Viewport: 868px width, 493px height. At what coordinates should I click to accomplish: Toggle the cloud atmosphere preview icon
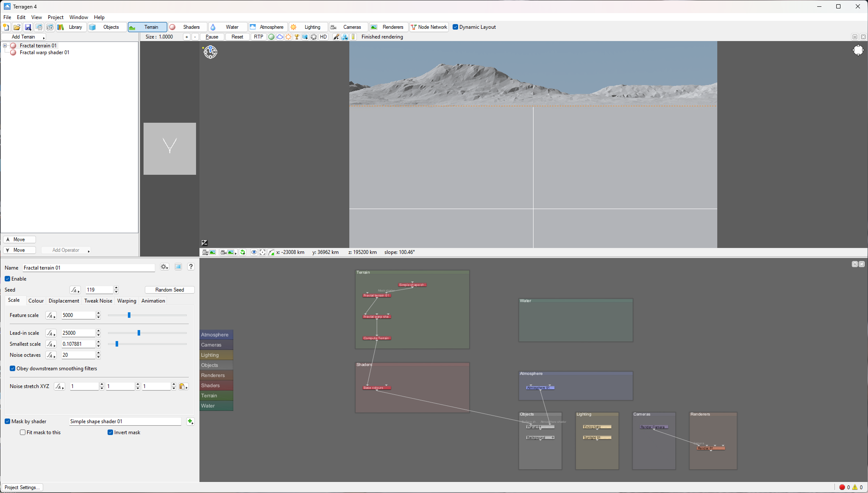(280, 37)
